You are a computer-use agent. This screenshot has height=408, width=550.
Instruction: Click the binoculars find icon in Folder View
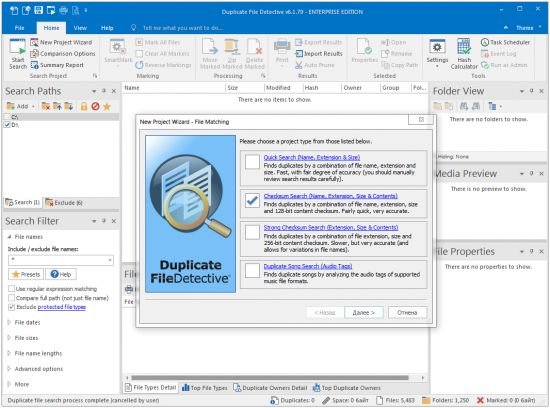pos(464,106)
